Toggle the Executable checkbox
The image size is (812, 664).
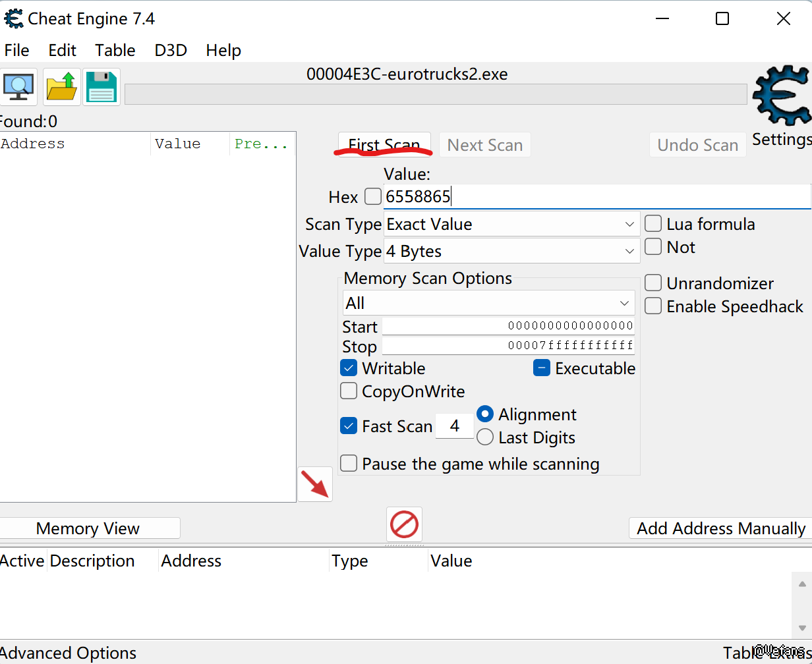coord(542,368)
